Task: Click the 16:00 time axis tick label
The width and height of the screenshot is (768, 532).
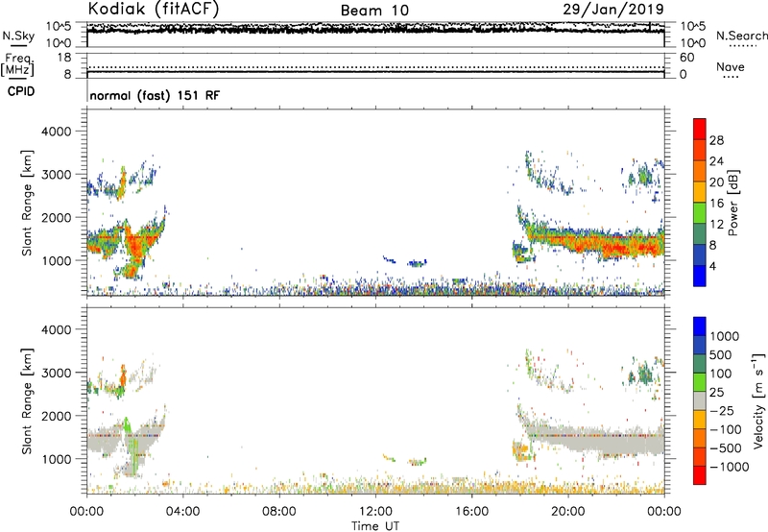Action: [471, 512]
